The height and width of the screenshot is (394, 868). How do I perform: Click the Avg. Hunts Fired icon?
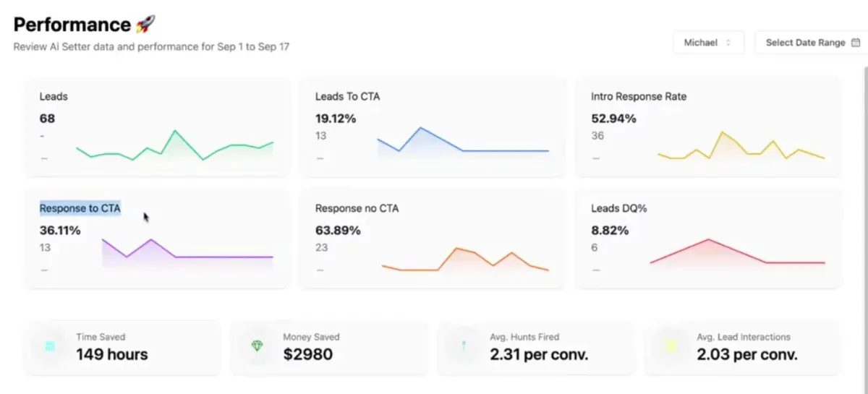(x=464, y=346)
